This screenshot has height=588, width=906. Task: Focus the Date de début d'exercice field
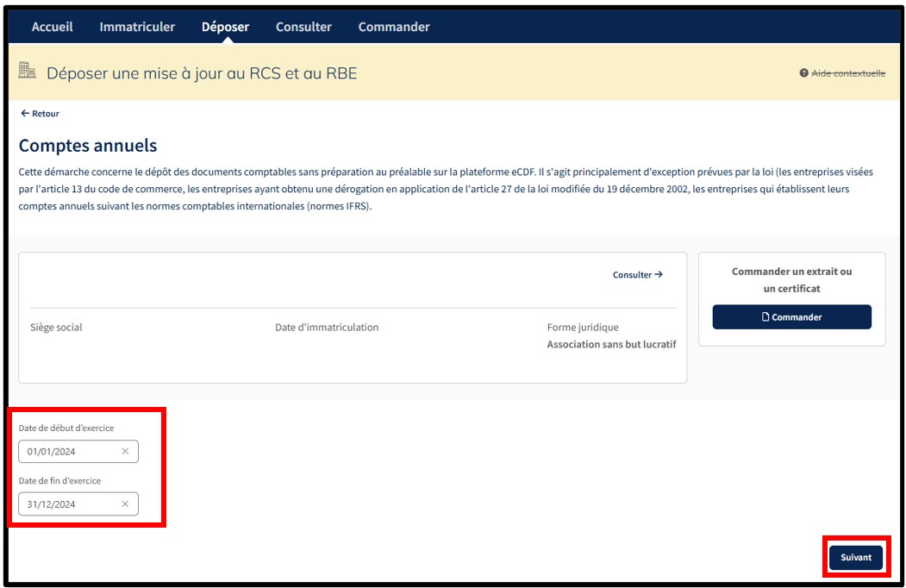pos(69,451)
